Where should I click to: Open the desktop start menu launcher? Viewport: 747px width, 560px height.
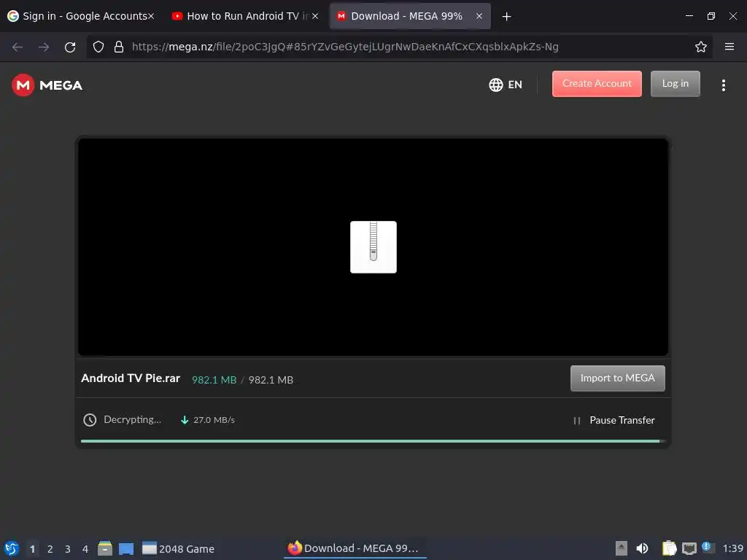(12, 548)
